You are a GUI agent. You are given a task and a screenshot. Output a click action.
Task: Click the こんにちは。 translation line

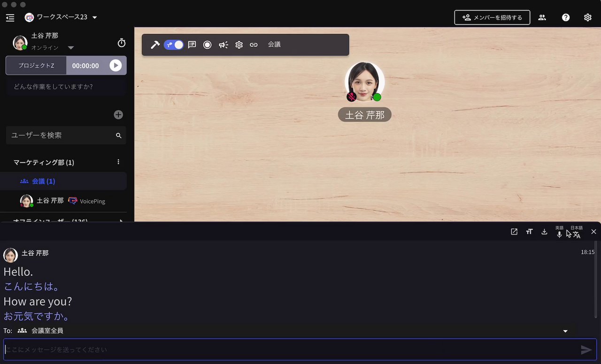pos(32,287)
